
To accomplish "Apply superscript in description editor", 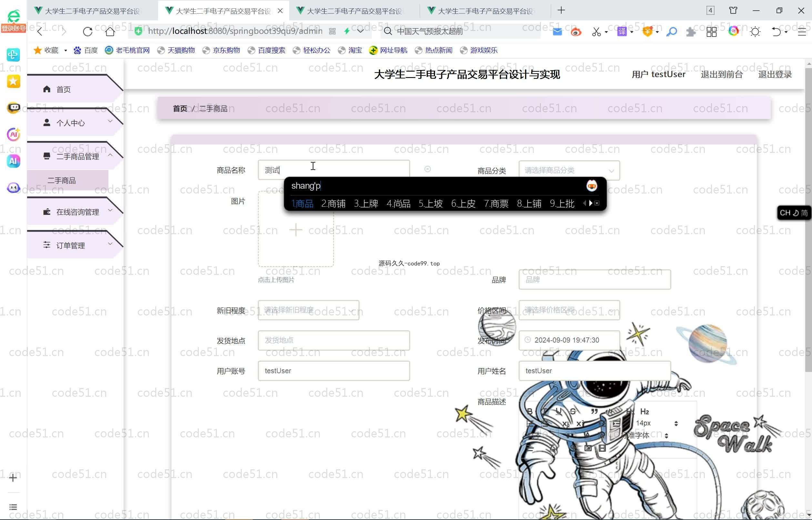I will pos(580,424).
